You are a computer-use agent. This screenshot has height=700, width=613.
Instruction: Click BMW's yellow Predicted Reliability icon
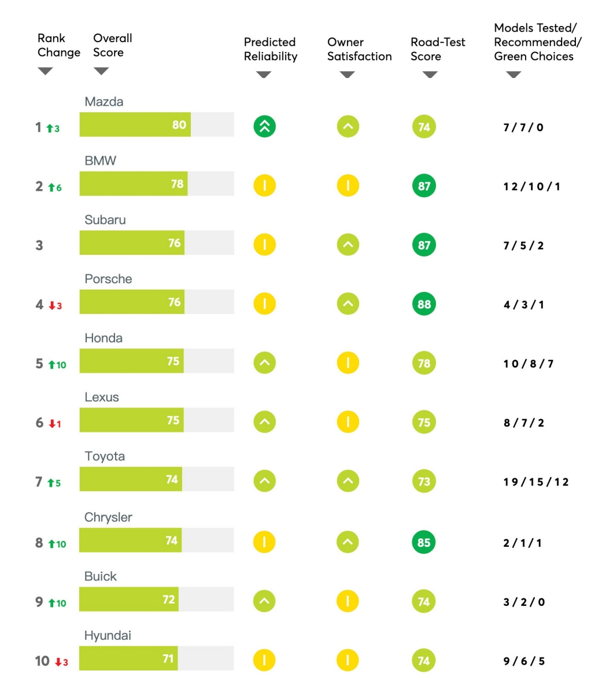tap(264, 186)
